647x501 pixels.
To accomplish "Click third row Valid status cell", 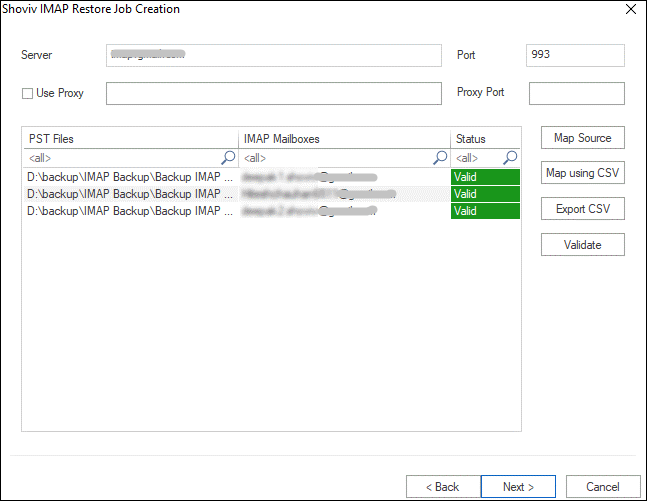I will 485,211.
